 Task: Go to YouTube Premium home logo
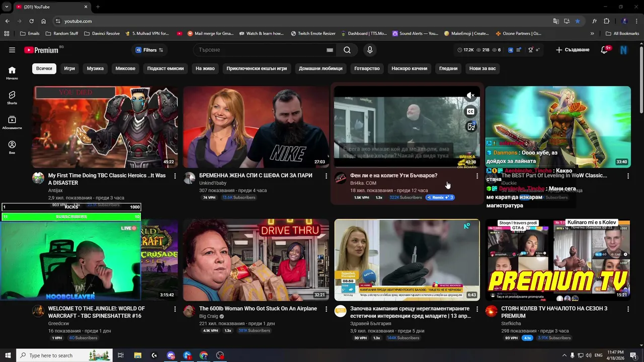pyautogui.click(x=41, y=50)
